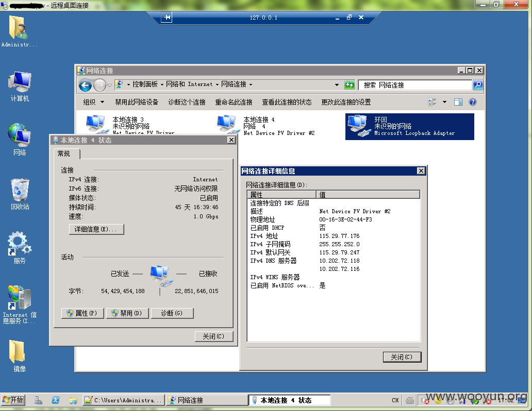Show the preview pane icon
The height and width of the screenshot is (411, 532).
point(458,102)
